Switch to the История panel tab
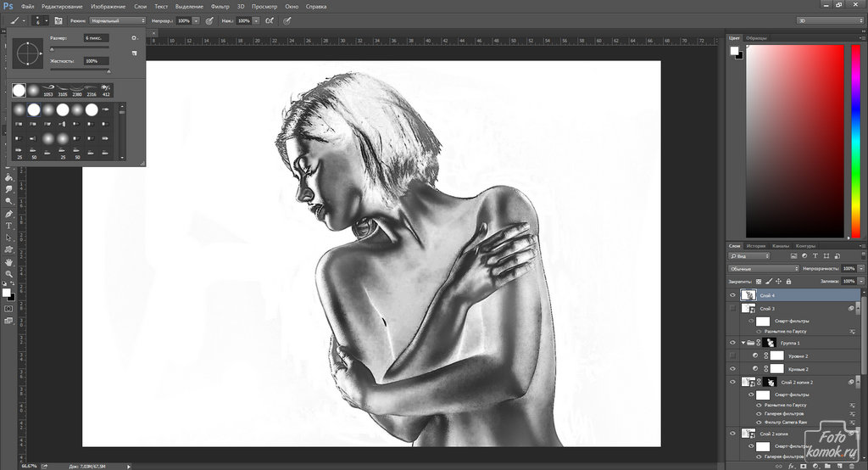This screenshot has width=868, height=470. [756, 246]
